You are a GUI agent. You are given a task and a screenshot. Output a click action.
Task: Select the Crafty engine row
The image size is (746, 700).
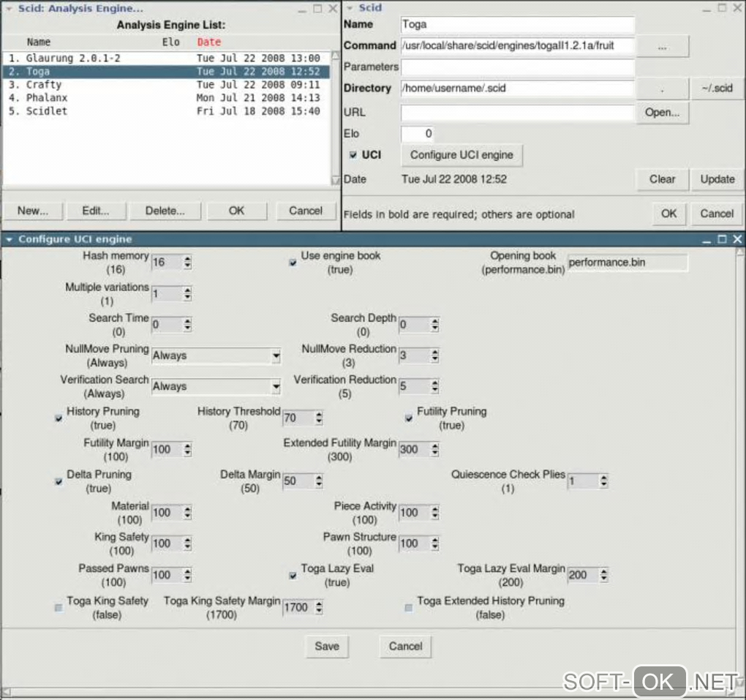(x=167, y=85)
